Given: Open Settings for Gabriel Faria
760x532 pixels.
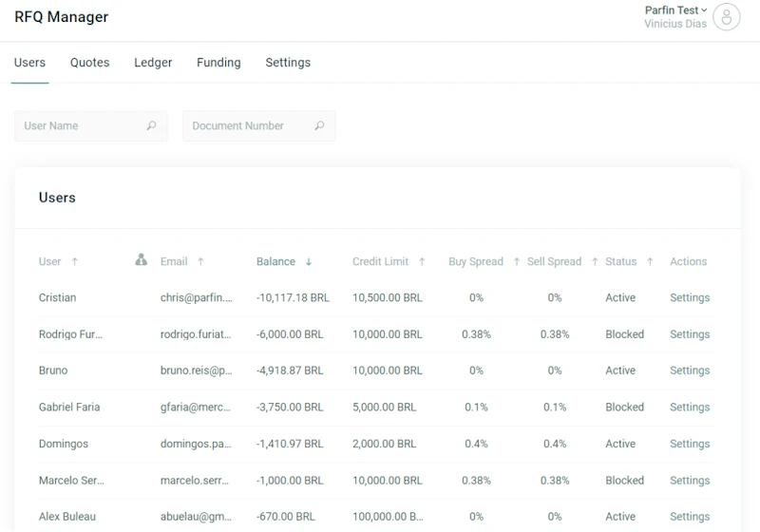Looking at the screenshot, I should (690, 407).
